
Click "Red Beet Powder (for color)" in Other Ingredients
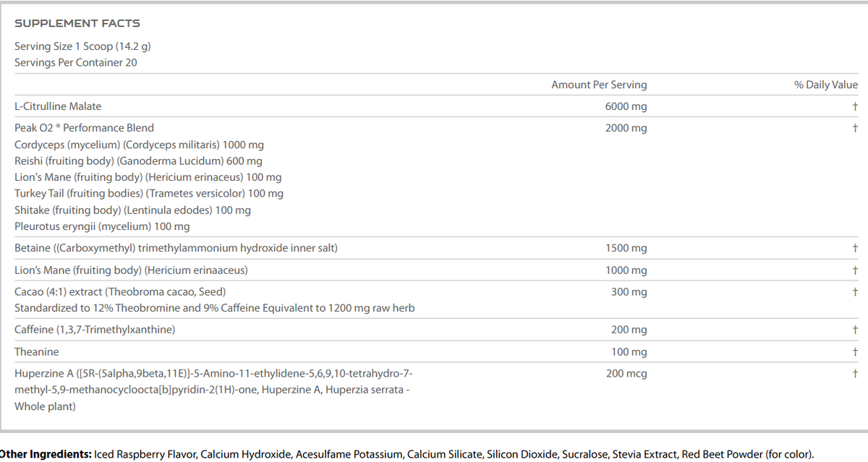click(747, 455)
